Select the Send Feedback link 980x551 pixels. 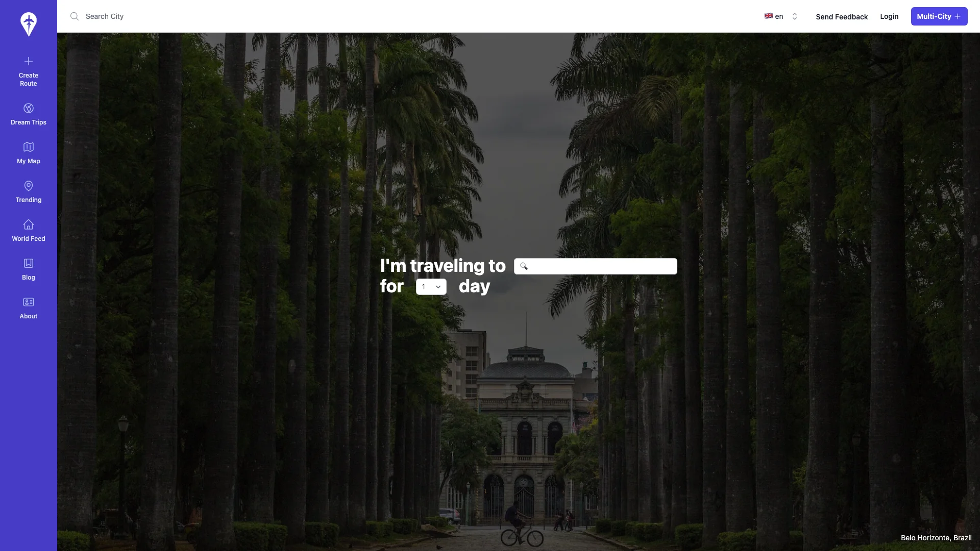(x=841, y=16)
